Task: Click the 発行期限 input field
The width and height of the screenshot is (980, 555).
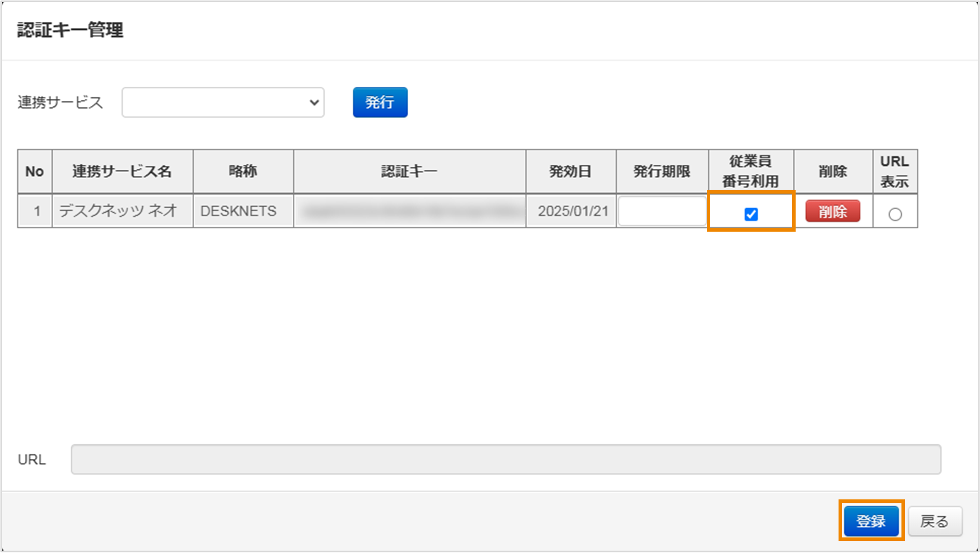Action: point(661,211)
